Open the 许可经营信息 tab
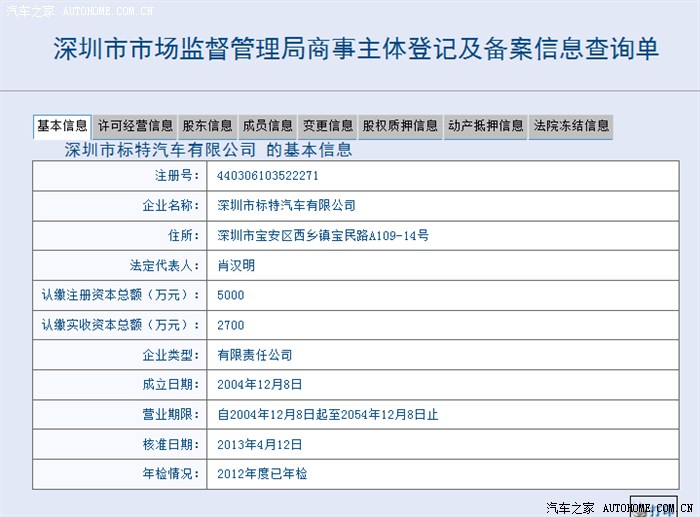 135,127
